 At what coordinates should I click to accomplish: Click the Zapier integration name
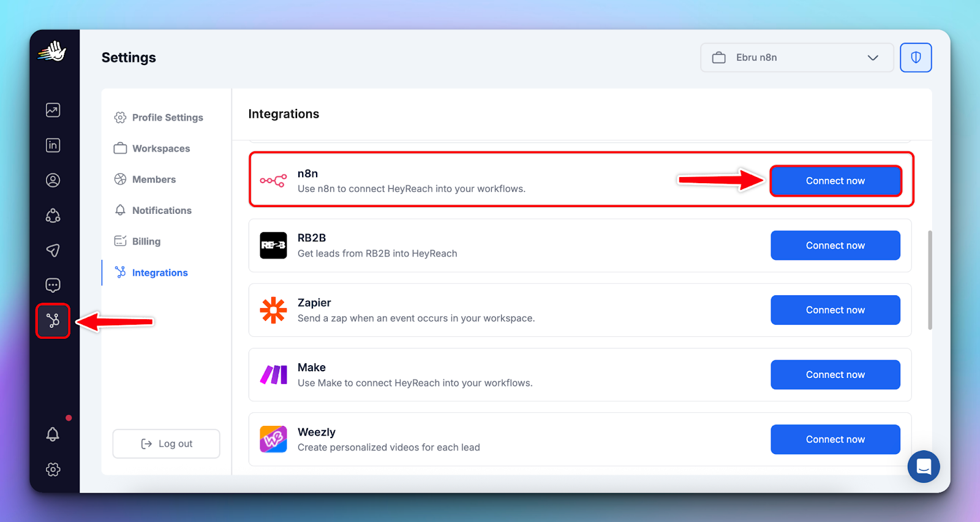pyautogui.click(x=314, y=303)
